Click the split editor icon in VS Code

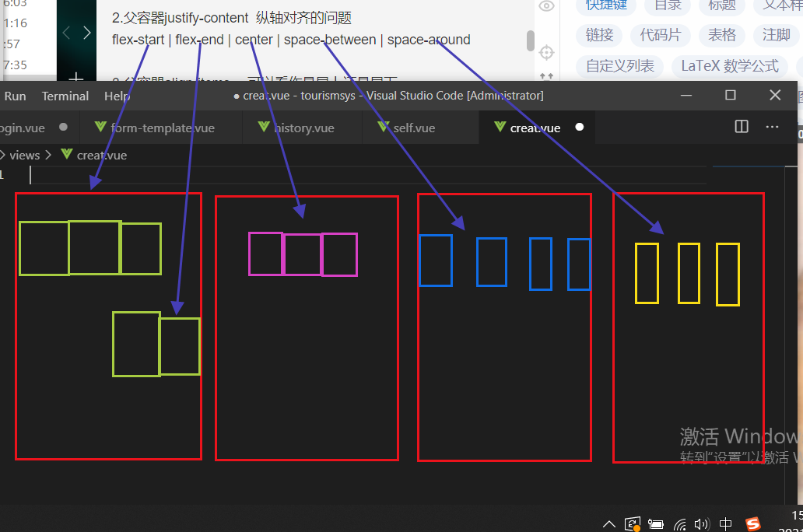741,127
